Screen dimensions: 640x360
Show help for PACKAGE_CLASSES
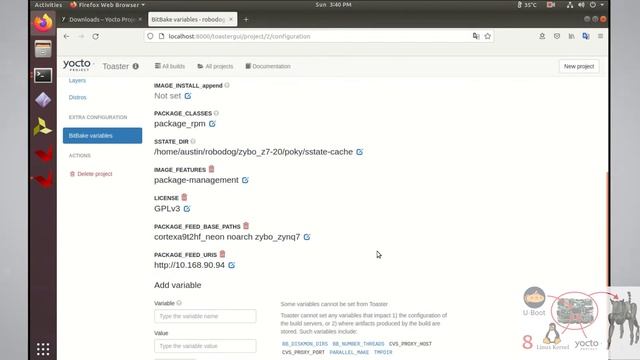click(216, 113)
